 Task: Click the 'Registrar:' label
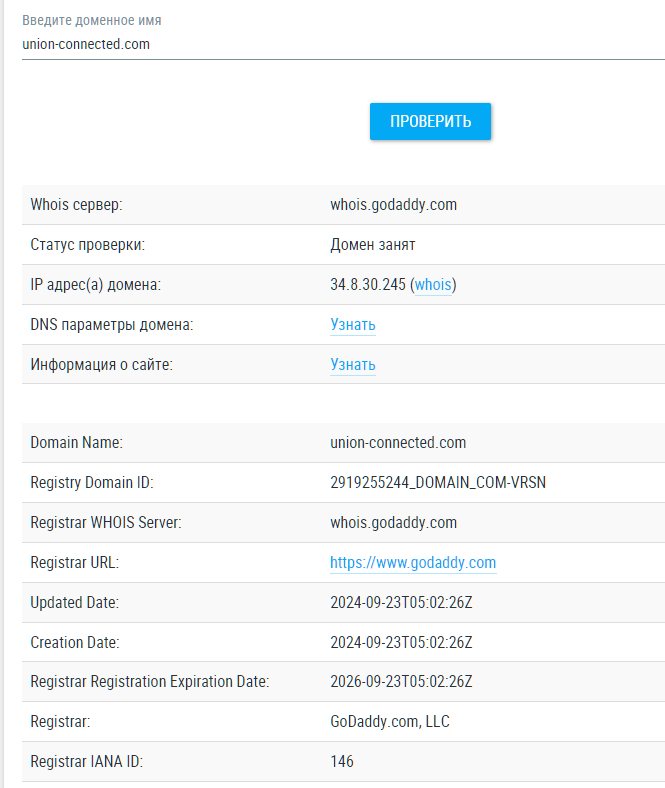(x=60, y=722)
